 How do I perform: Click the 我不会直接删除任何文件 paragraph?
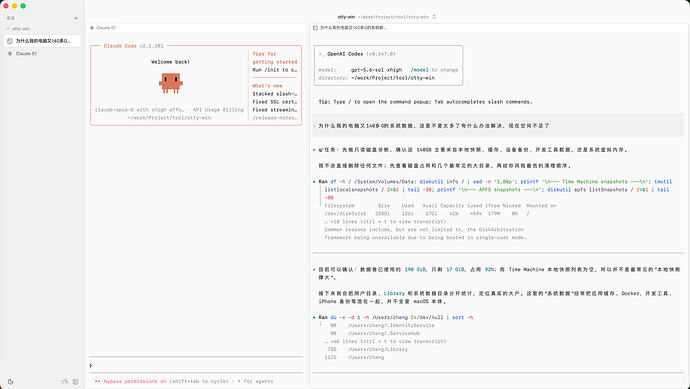(x=444, y=166)
